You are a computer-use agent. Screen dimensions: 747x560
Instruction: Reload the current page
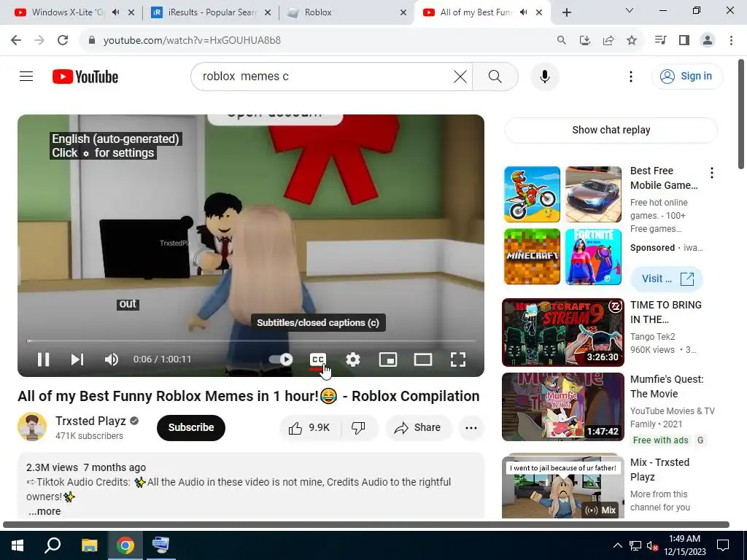[63, 40]
